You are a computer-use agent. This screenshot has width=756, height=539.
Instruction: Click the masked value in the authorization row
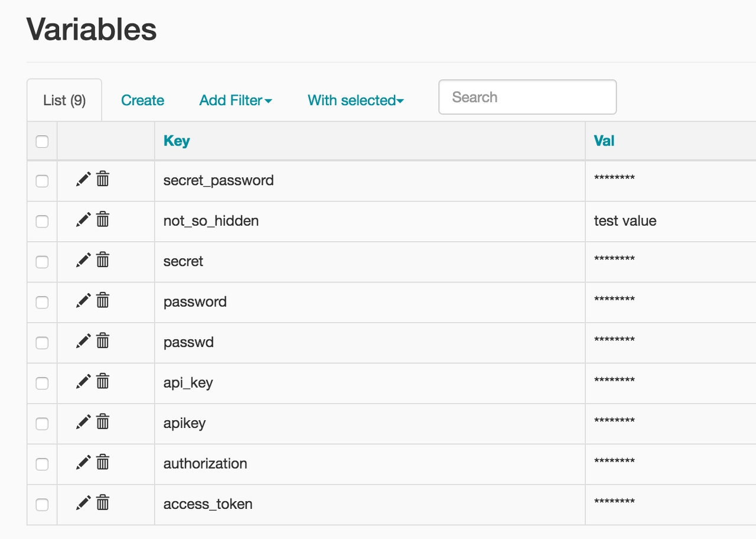tap(614, 461)
